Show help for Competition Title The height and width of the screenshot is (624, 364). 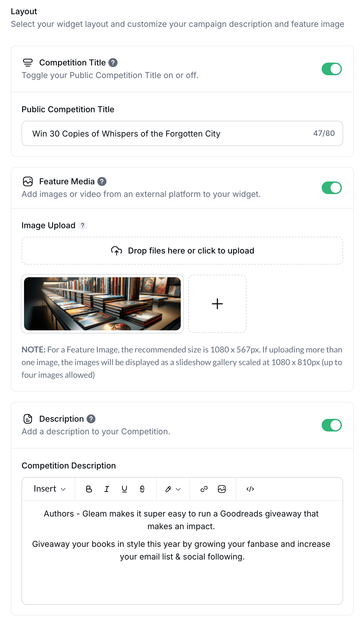(113, 63)
